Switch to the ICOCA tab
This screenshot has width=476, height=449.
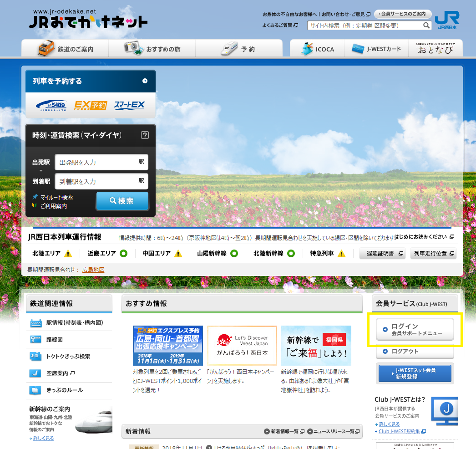tap(318, 49)
